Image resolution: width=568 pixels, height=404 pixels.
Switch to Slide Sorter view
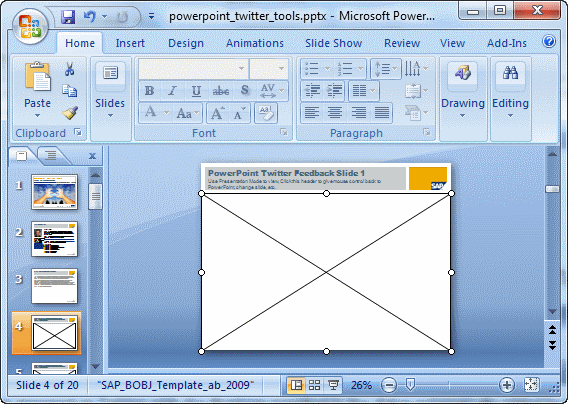314,385
